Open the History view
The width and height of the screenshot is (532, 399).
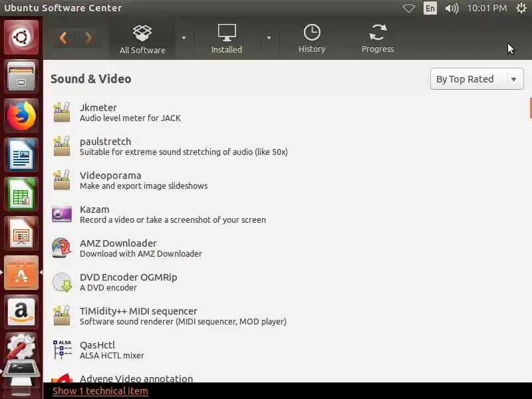pyautogui.click(x=312, y=39)
